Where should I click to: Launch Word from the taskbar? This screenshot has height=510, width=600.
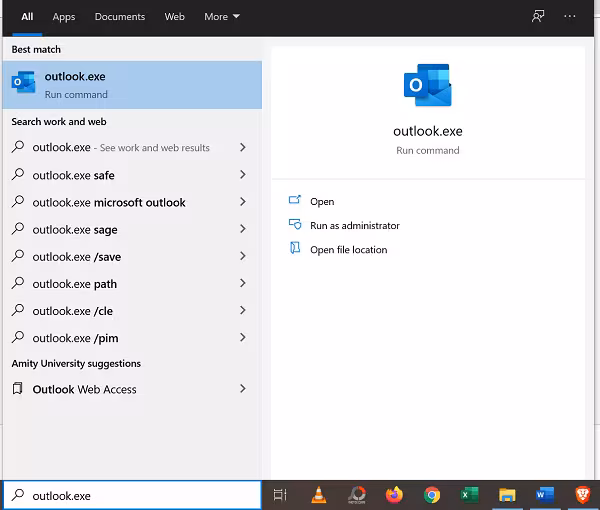(545, 494)
